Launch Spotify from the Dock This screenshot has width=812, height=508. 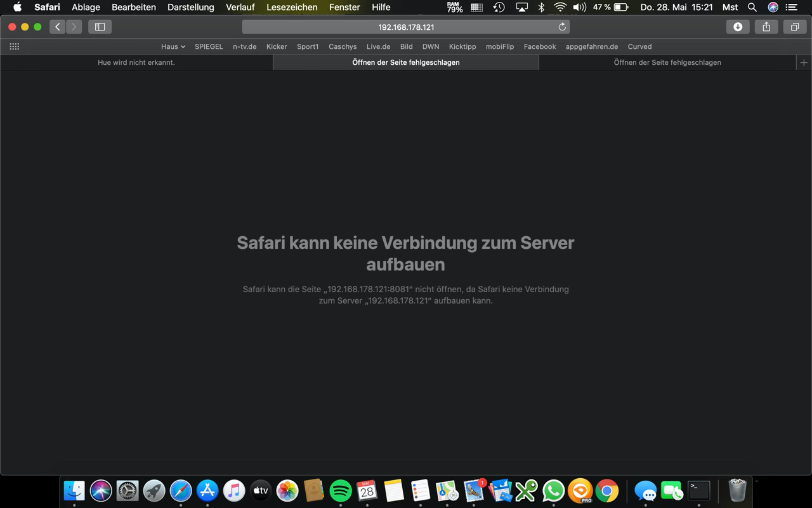coord(341,491)
